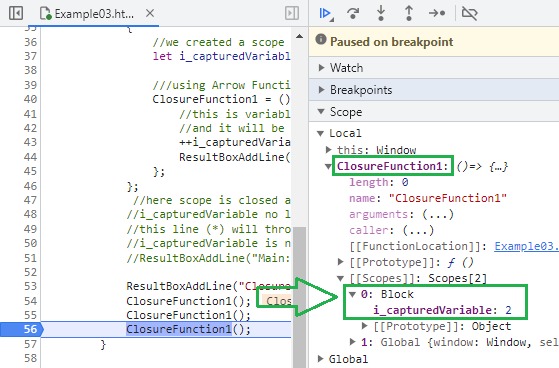559x368 pixels.
Task: Step into next function call
Action: 381,14
